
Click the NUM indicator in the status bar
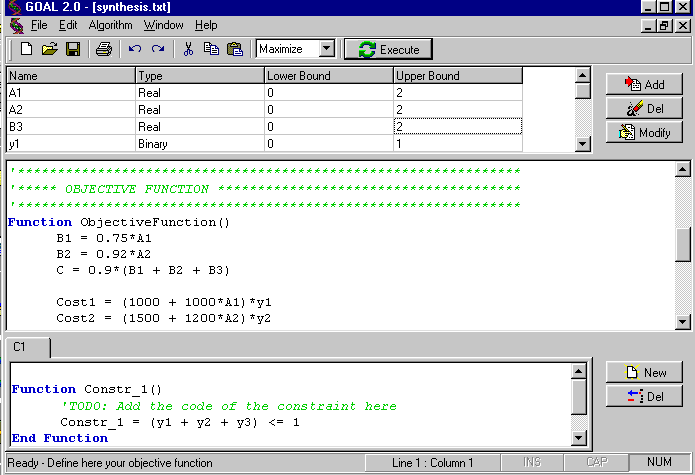point(659,462)
